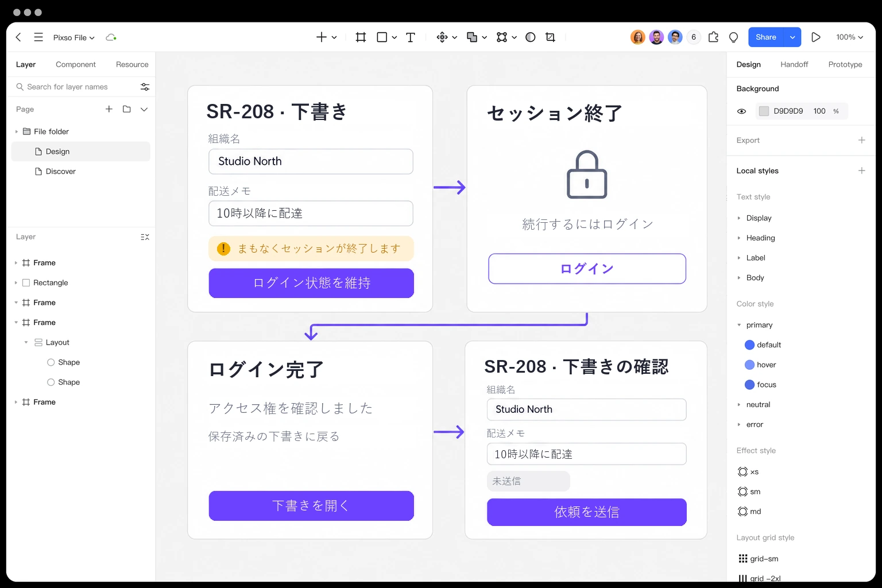This screenshot has height=588, width=882.
Task: Collapse the Layout layer group
Action: tap(26, 342)
